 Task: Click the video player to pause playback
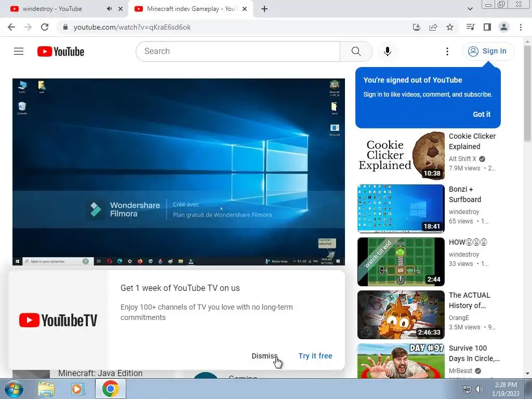click(x=179, y=171)
